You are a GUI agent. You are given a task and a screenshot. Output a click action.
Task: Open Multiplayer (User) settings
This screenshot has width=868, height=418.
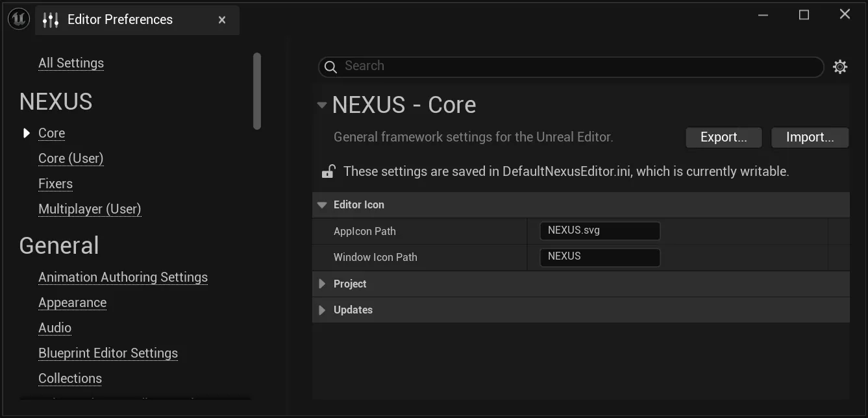point(90,209)
